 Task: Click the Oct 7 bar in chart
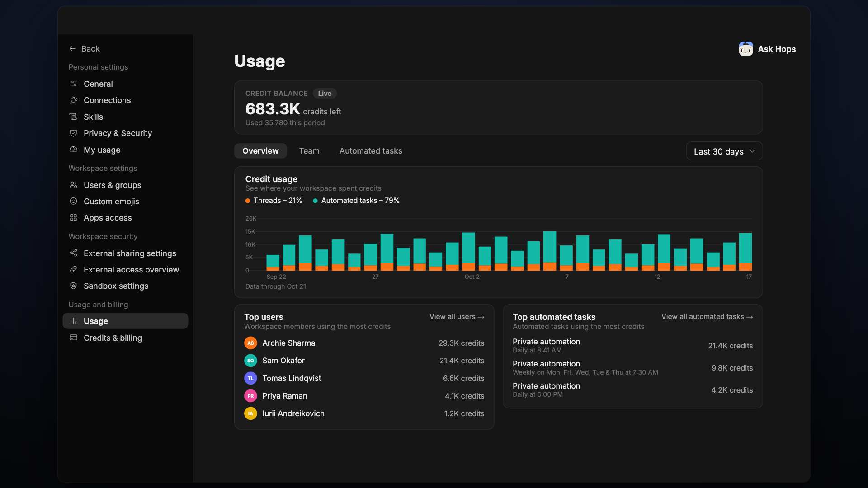566,258
